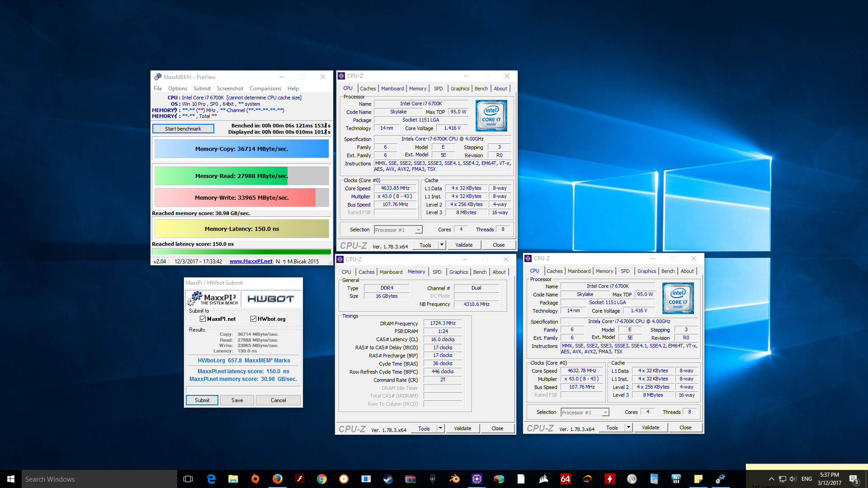Open the Screenshot menu in MaxxMEM

(x=230, y=89)
